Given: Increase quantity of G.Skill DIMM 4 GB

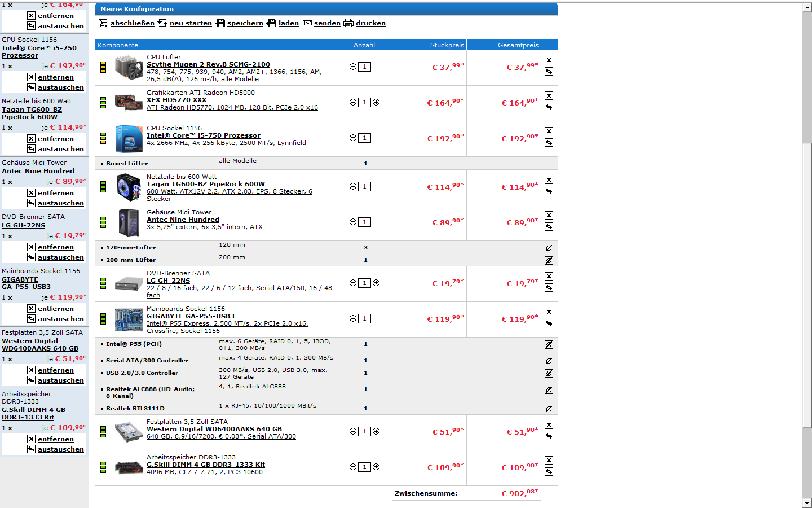Looking at the screenshot, I should point(376,467).
